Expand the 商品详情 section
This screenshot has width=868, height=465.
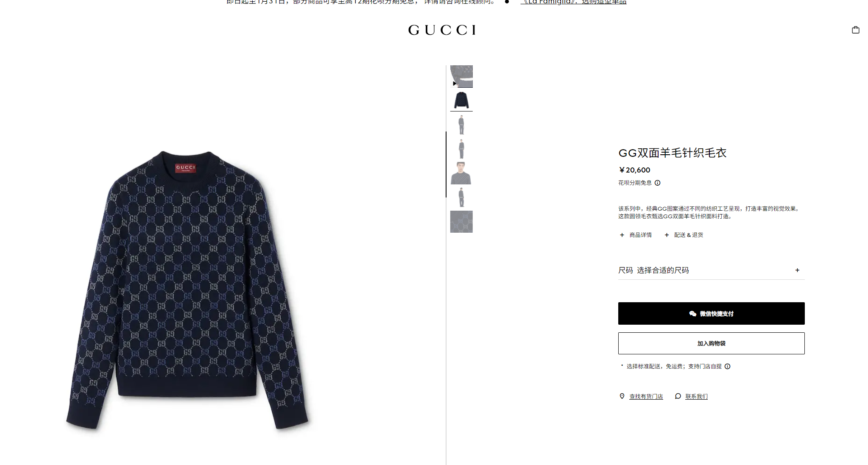(x=636, y=235)
